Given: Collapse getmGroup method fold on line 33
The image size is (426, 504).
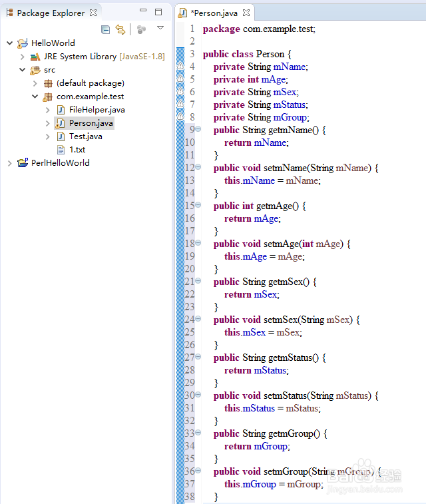Looking at the screenshot, I should [x=198, y=432].
